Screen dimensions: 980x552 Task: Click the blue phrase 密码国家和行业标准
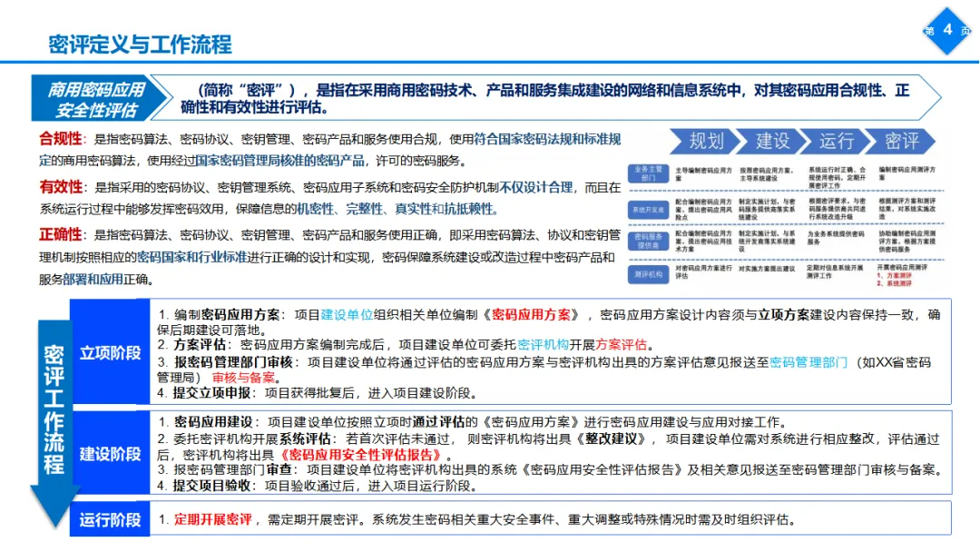tap(191, 257)
